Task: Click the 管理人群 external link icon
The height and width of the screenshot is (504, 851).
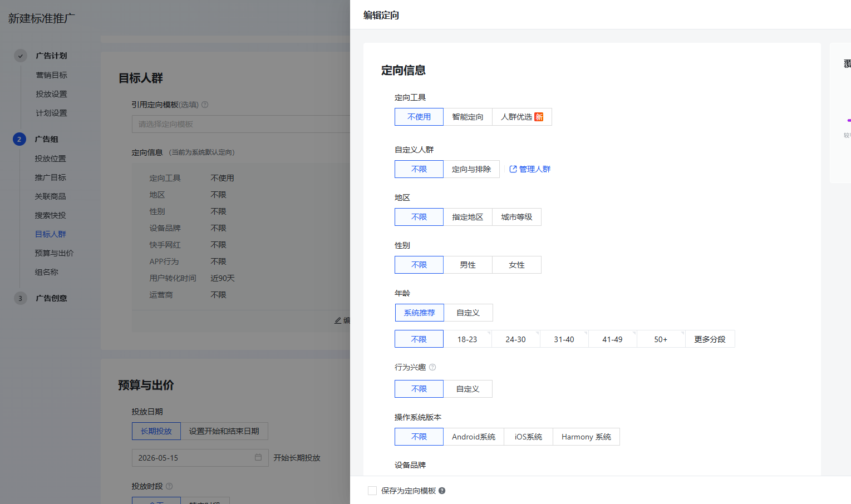Action: pos(513,169)
